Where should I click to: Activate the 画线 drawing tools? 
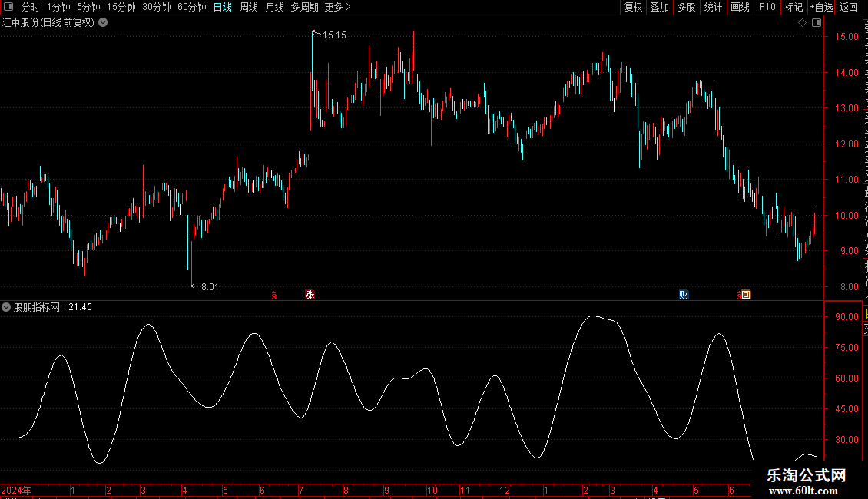point(740,7)
